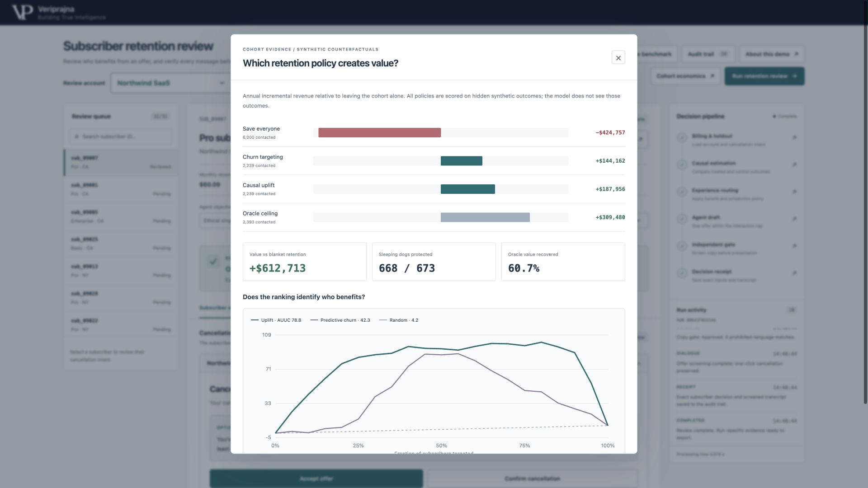Select sub_09028 in the review queue
The width and height of the screenshot is (868, 488).
[121, 298]
